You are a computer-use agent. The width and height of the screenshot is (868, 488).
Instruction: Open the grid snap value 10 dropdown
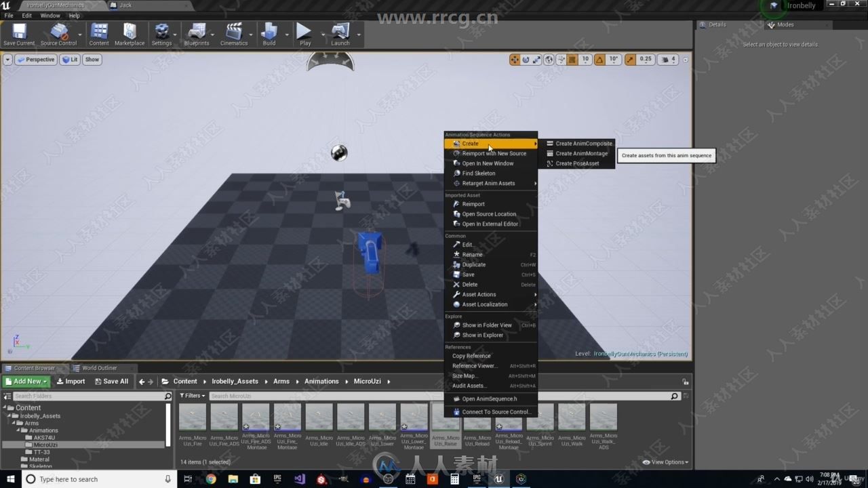pyautogui.click(x=585, y=60)
